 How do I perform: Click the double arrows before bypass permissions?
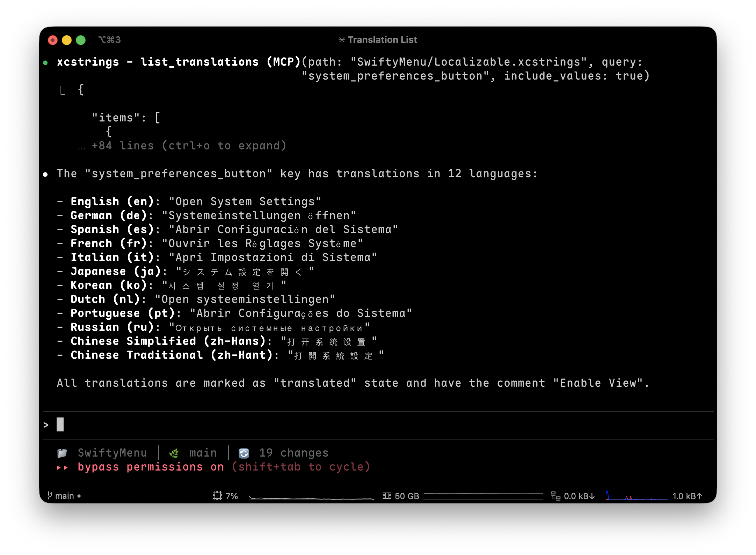(x=61, y=467)
